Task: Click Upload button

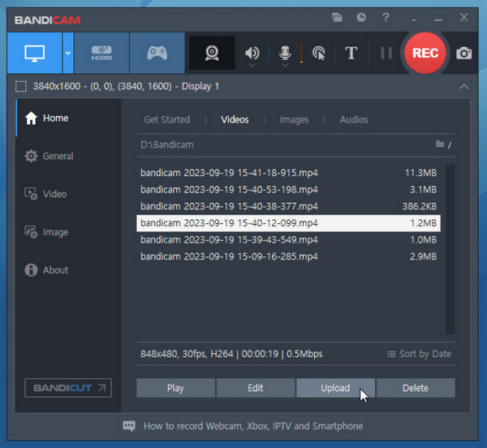Action: [x=335, y=388]
